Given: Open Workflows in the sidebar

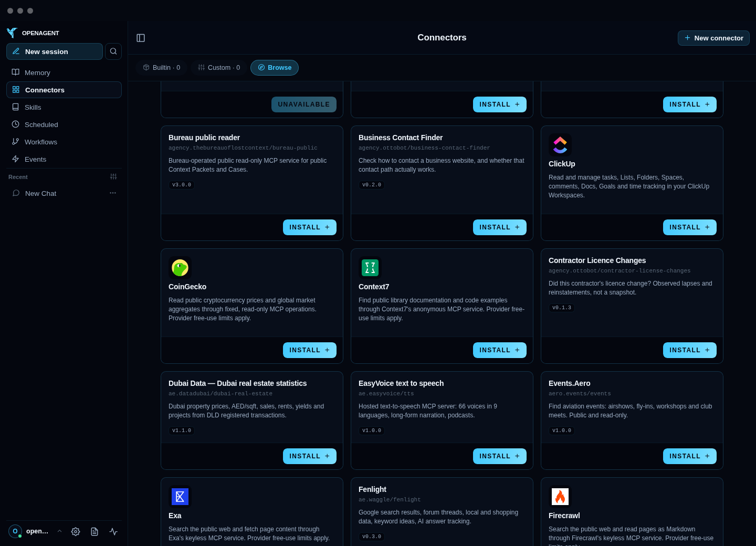Looking at the screenshot, I should (64, 142).
